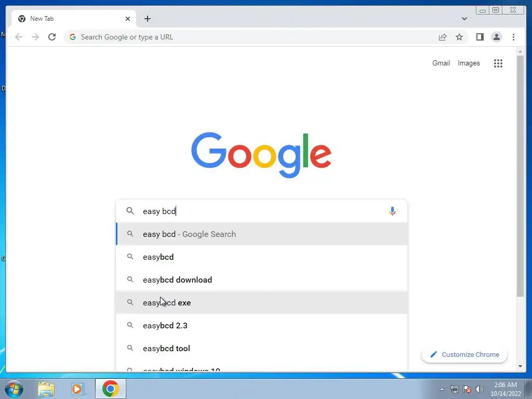Open the Images link
The image size is (532, 399).
pyautogui.click(x=469, y=63)
